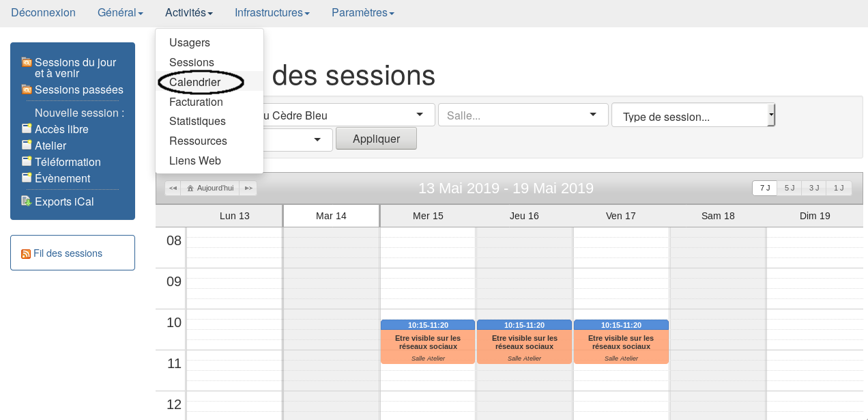Click the RSS feed icon
868x420 pixels.
[26, 254]
